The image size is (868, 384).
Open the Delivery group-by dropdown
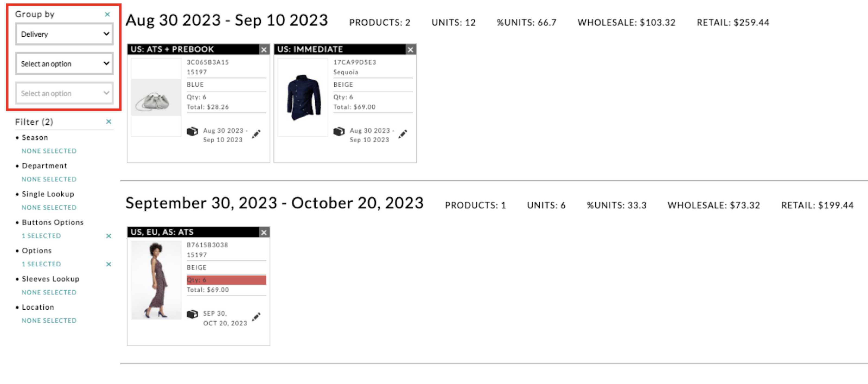pos(64,34)
